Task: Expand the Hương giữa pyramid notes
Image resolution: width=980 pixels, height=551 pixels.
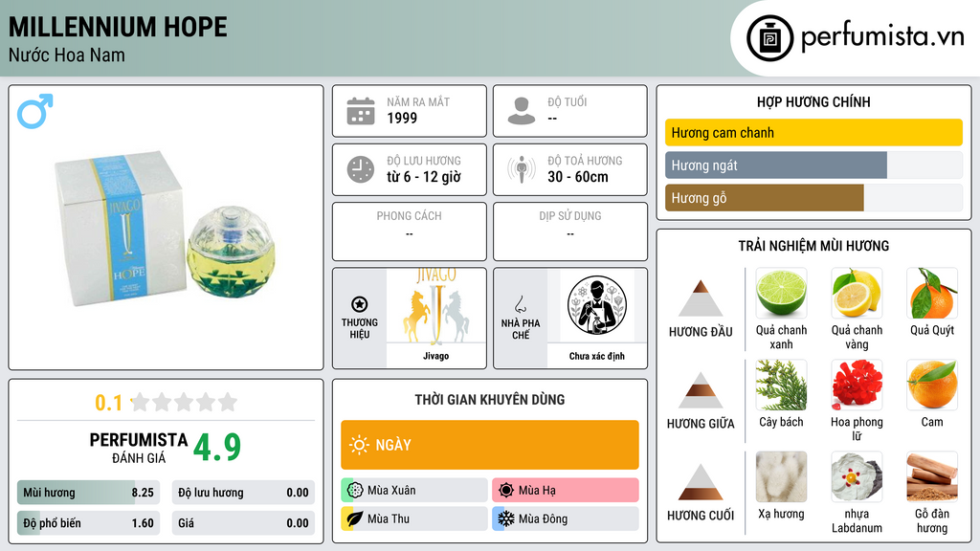Action: pos(701,401)
